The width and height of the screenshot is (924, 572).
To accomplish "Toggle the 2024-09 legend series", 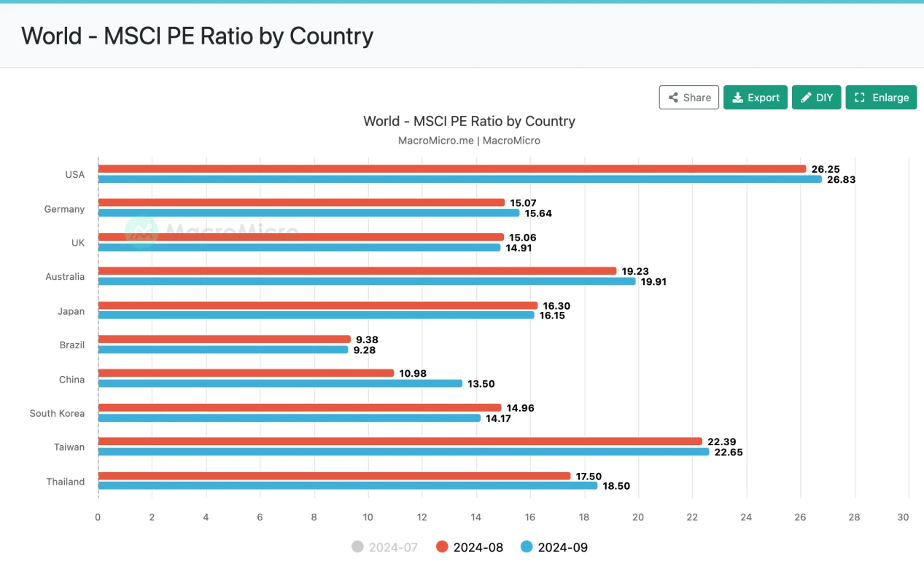I will pyautogui.click(x=554, y=547).
